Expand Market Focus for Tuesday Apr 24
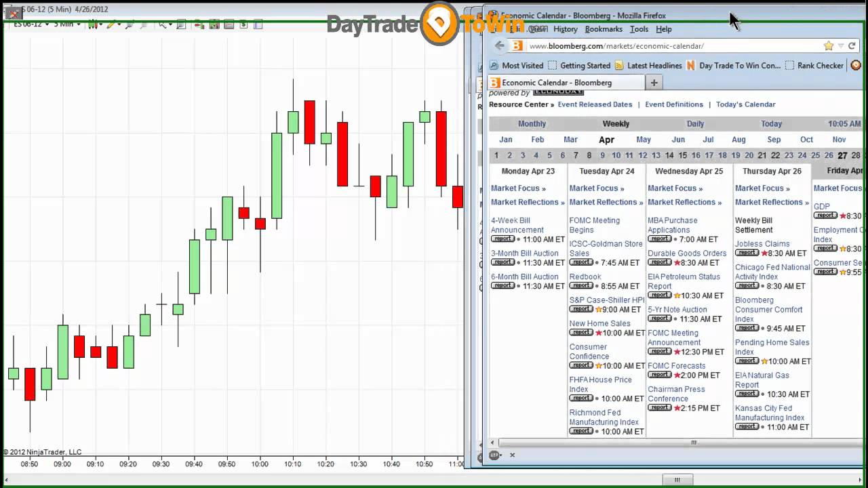868x488 pixels. (x=597, y=188)
